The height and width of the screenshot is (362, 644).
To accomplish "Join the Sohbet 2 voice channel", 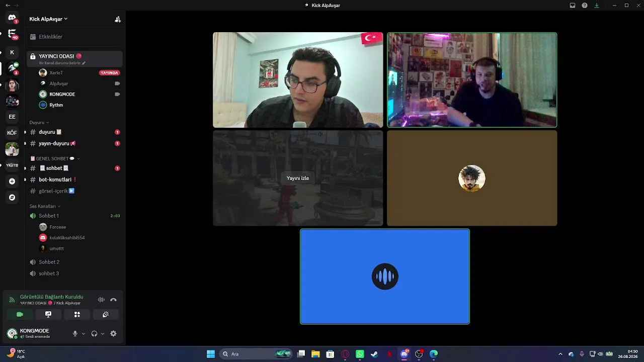I will 74,262.
